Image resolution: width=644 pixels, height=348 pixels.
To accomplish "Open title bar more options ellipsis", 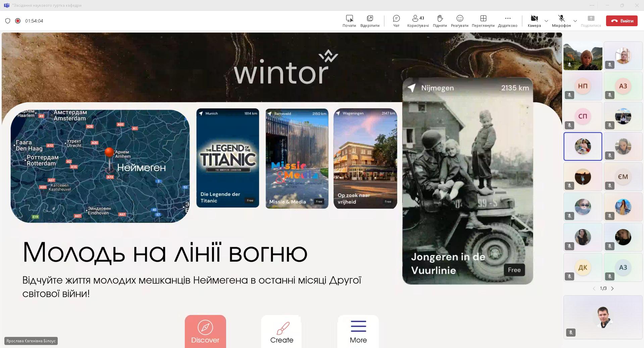I will pyautogui.click(x=592, y=5).
